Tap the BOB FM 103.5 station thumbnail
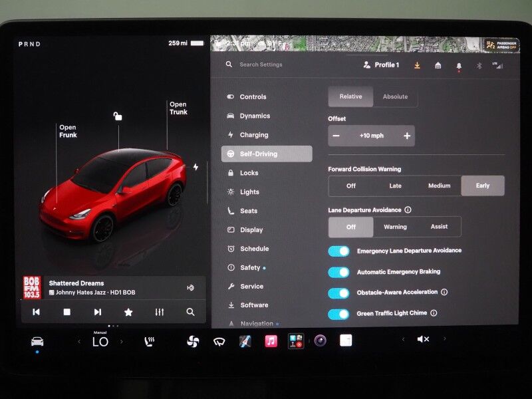The height and width of the screenshot is (399, 532). tap(32, 288)
